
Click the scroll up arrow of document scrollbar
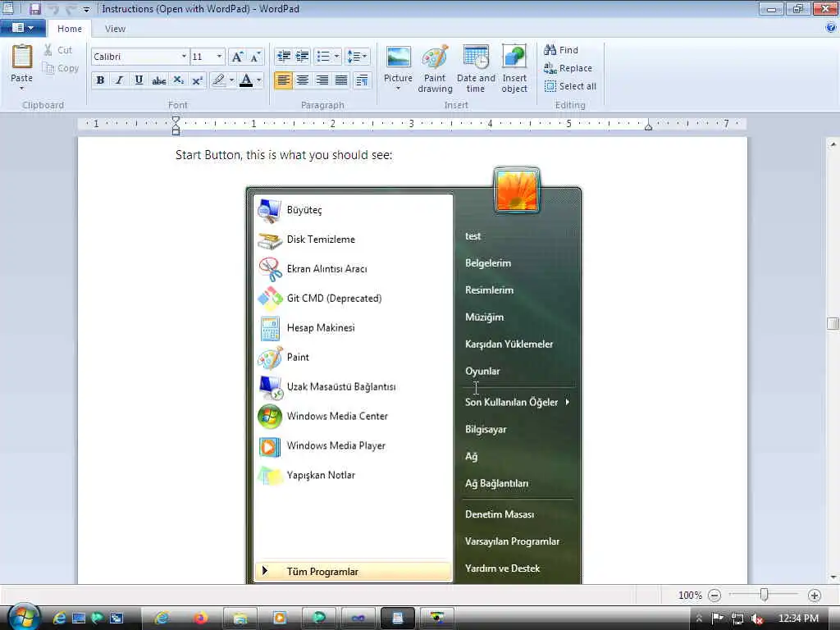pyautogui.click(x=833, y=144)
